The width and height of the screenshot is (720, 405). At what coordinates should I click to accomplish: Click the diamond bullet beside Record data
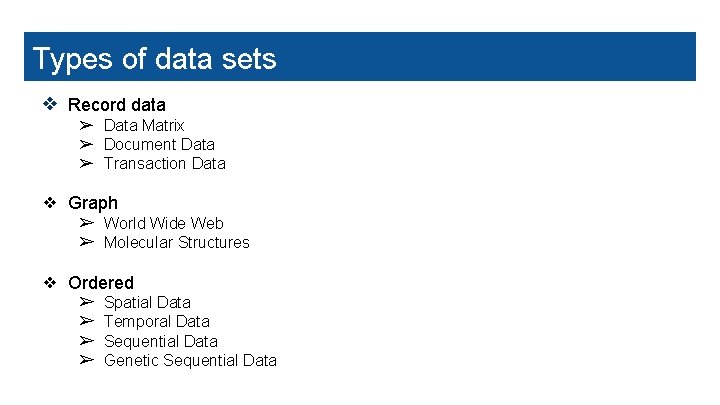50,104
